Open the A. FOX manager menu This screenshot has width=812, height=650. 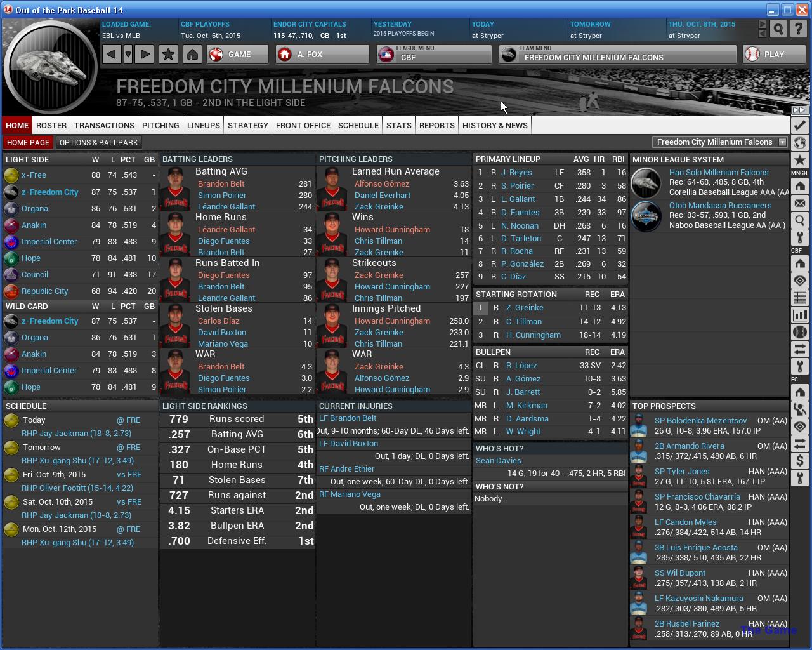[322, 55]
